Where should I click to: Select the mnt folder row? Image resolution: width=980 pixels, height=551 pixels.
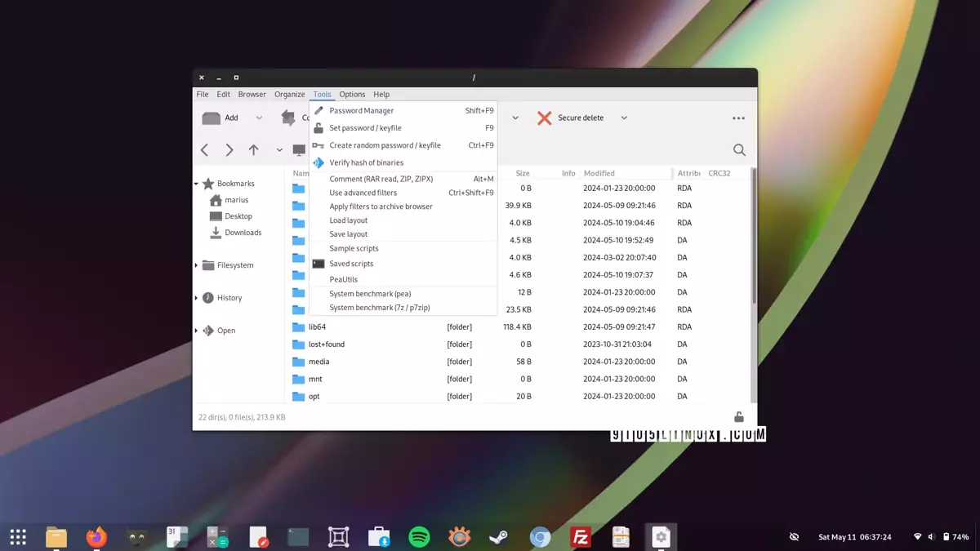point(519,379)
